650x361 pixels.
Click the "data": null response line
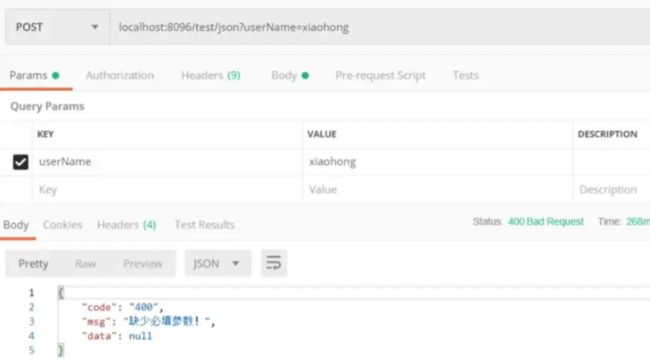[117, 336]
